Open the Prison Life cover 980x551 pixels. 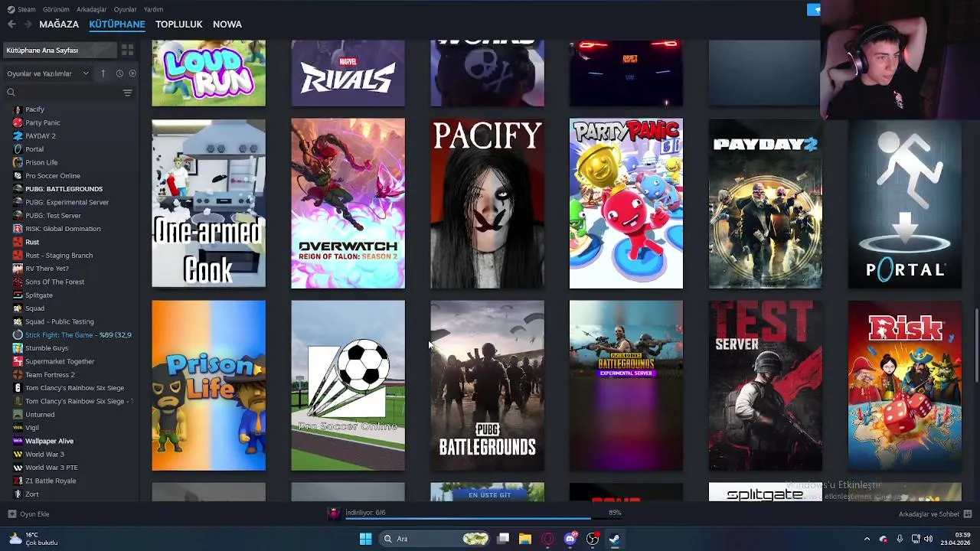click(x=208, y=386)
